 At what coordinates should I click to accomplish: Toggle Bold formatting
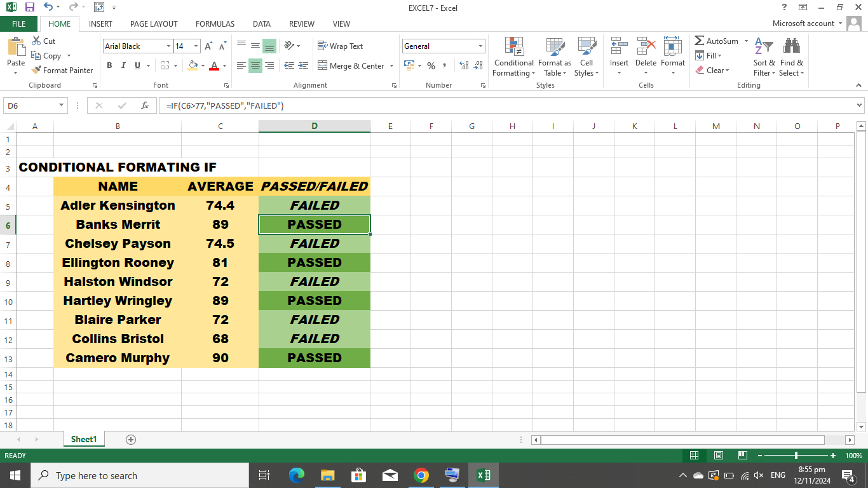tap(109, 65)
